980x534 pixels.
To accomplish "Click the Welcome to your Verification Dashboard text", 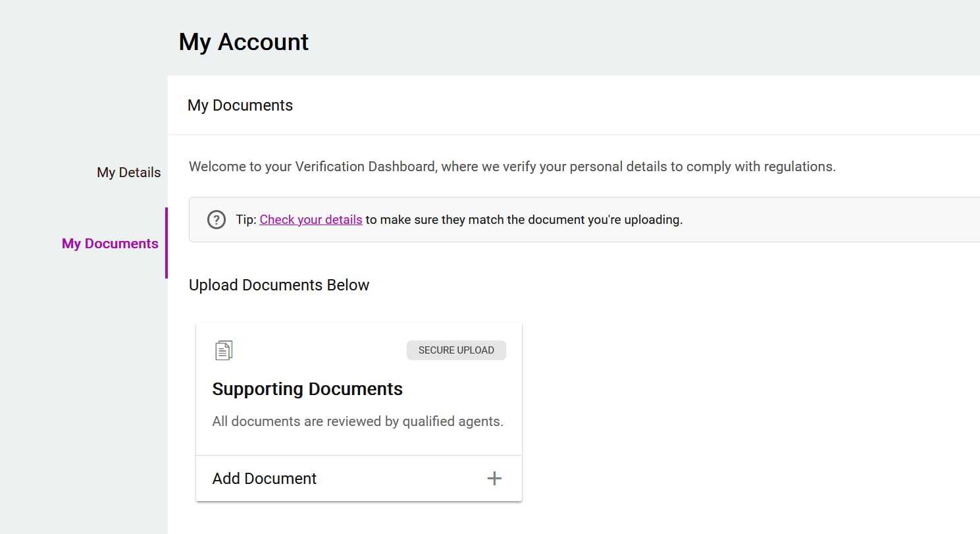I will pos(512,167).
